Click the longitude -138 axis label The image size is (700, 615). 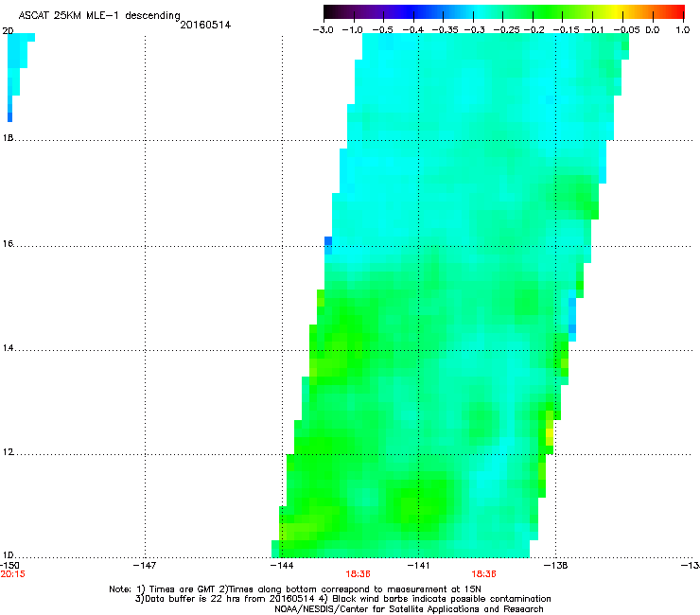click(556, 566)
